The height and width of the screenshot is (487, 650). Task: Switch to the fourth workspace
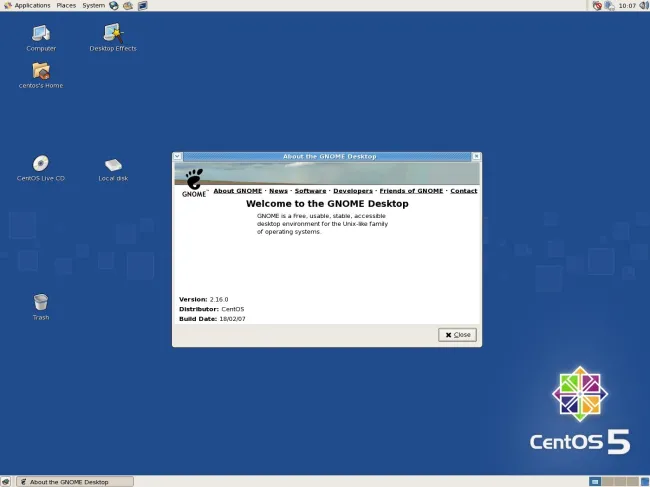pyautogui.click(x=633, y=482)
